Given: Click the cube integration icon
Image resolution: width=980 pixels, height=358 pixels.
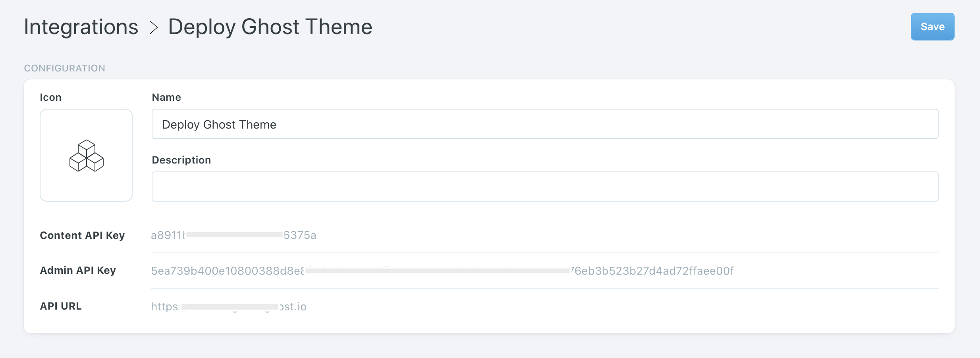Looking at the screenshot, I should (86, 156).
